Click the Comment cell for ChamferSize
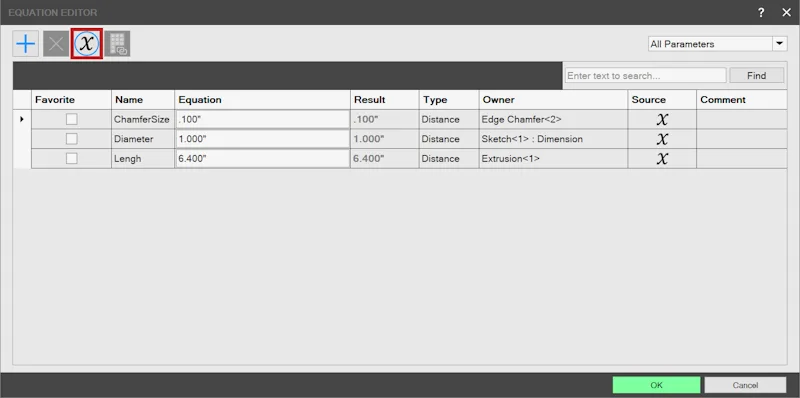This screenshot has height=398, width=800. [x=741, y=119]
